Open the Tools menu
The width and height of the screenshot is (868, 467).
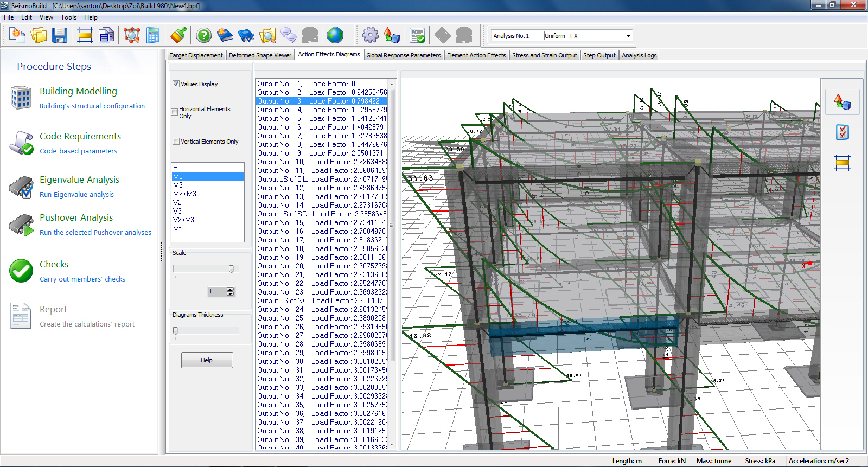click(68, 17)
